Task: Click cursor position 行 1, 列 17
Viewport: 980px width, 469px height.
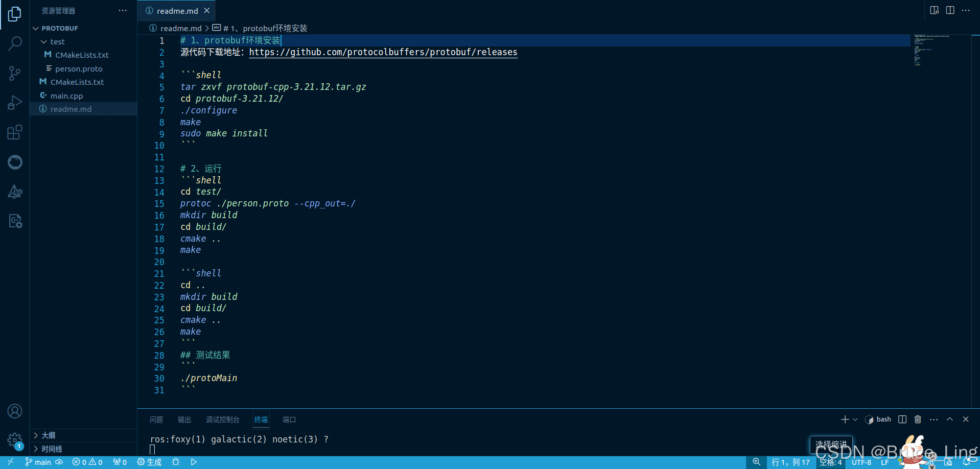Action: (x=791, y=462)
